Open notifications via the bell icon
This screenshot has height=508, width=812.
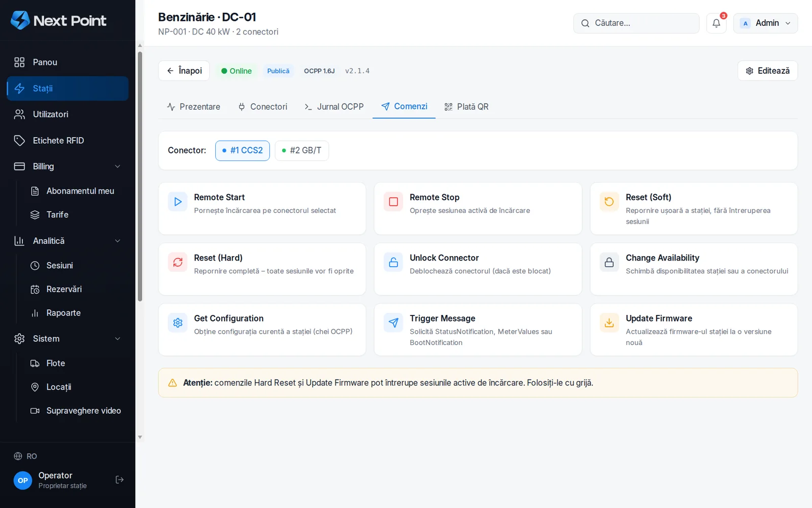716,23
